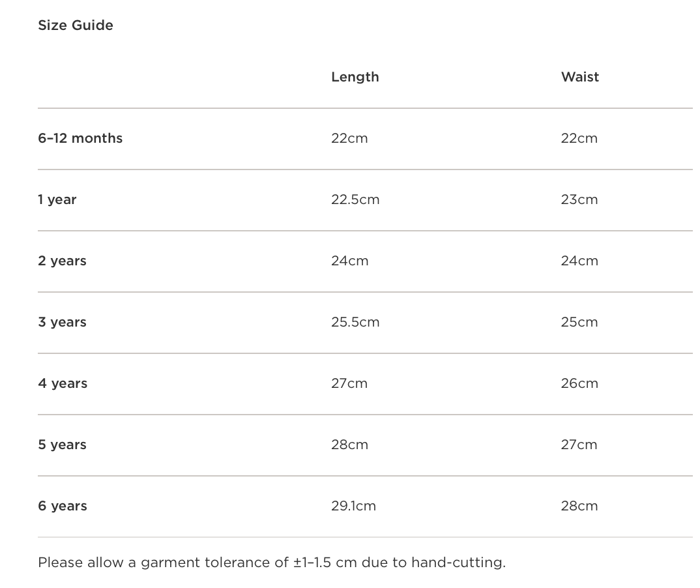
Task: Click the 1 year row label
Action: (57, 199)
